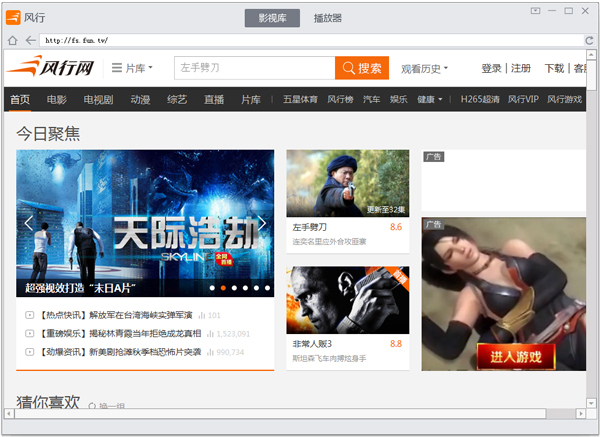
Task: Open the 动漫 navigation item
Action: (x=140, y=99)
